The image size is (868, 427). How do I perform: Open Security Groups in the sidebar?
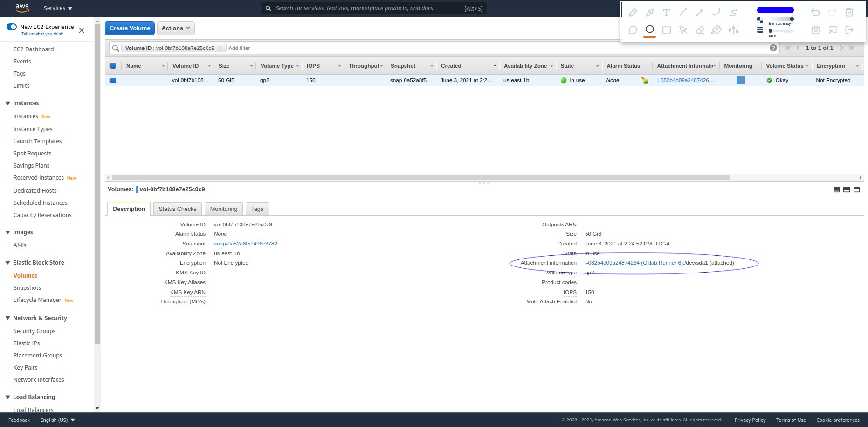[34, 331]
